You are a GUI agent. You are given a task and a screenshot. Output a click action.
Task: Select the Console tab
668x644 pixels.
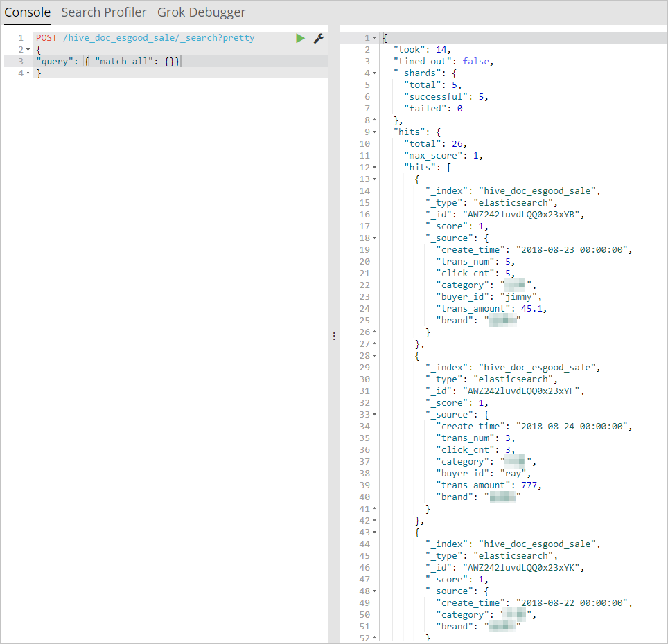point(28,12)
